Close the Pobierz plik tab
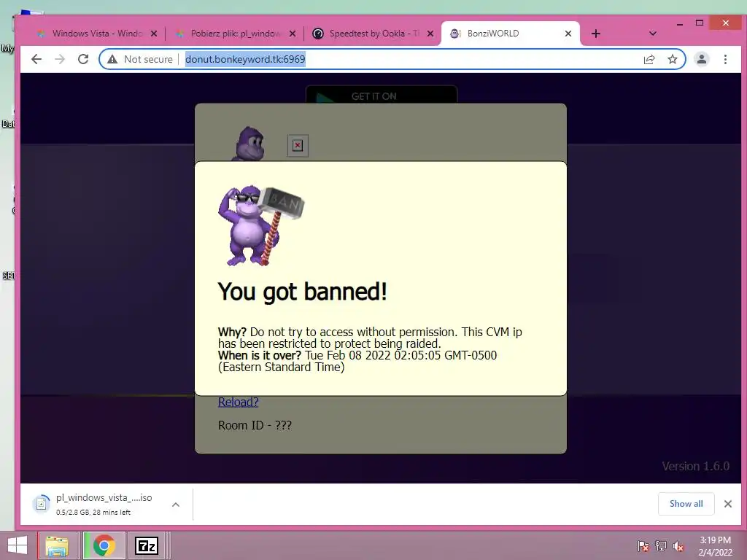This screenshot has height=560, width=747. tap(292, 34)
